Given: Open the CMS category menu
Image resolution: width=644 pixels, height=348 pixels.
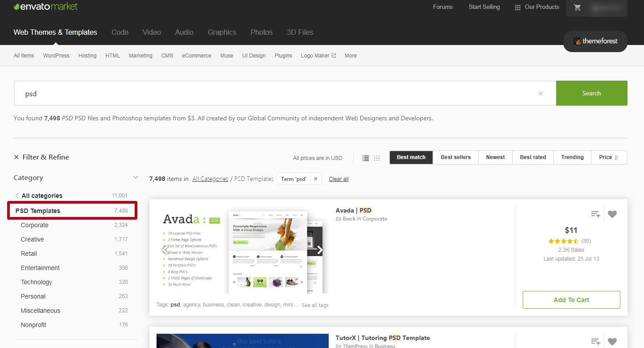Looking at the screenshot, I should coord(167,56).
